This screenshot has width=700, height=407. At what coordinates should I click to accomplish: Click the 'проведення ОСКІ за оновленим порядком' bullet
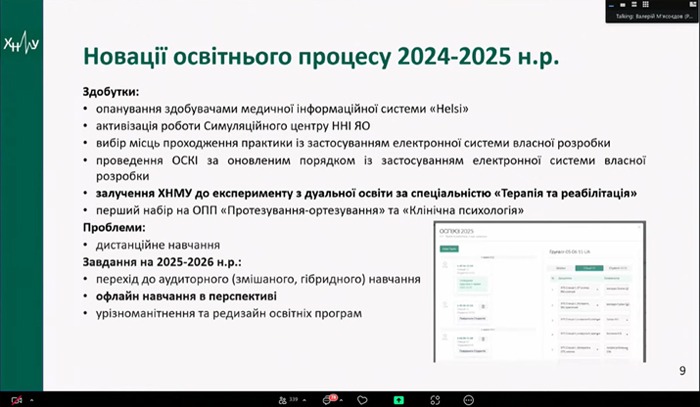[x=371, y=168]
